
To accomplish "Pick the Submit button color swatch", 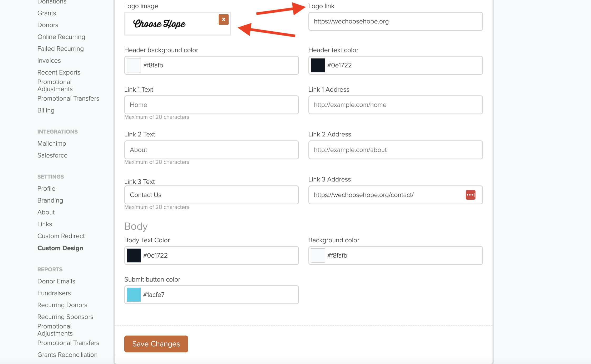I will coord(134,295).
